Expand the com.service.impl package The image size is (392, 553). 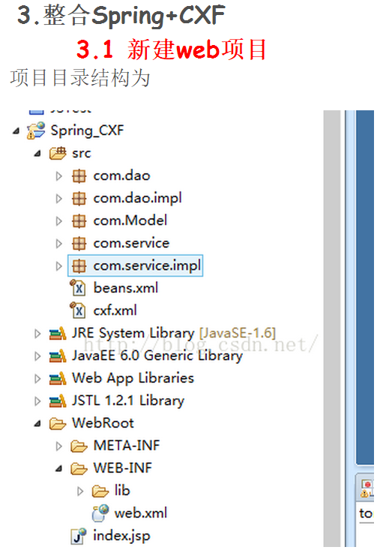[x=59, y=266]
